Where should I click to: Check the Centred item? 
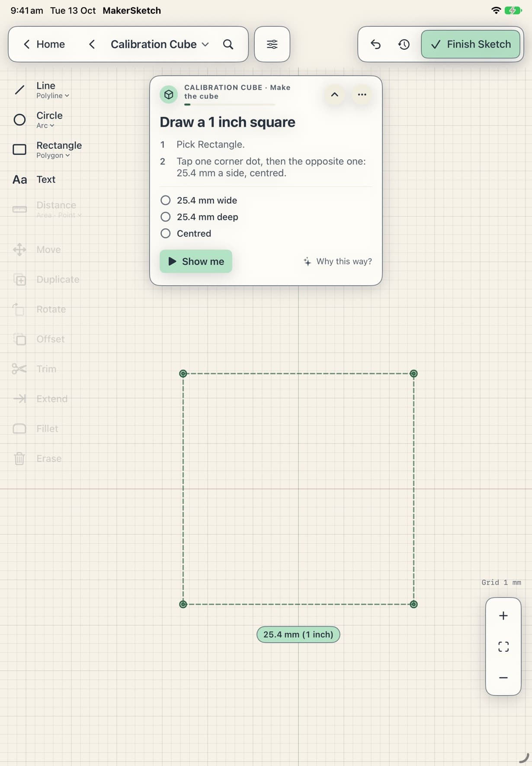point(165,233)
